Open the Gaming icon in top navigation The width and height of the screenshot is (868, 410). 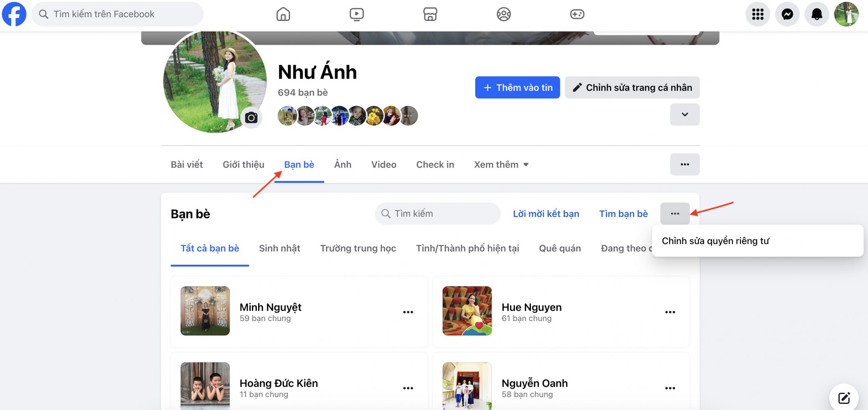pyautogui.click(x=577, y=14)
